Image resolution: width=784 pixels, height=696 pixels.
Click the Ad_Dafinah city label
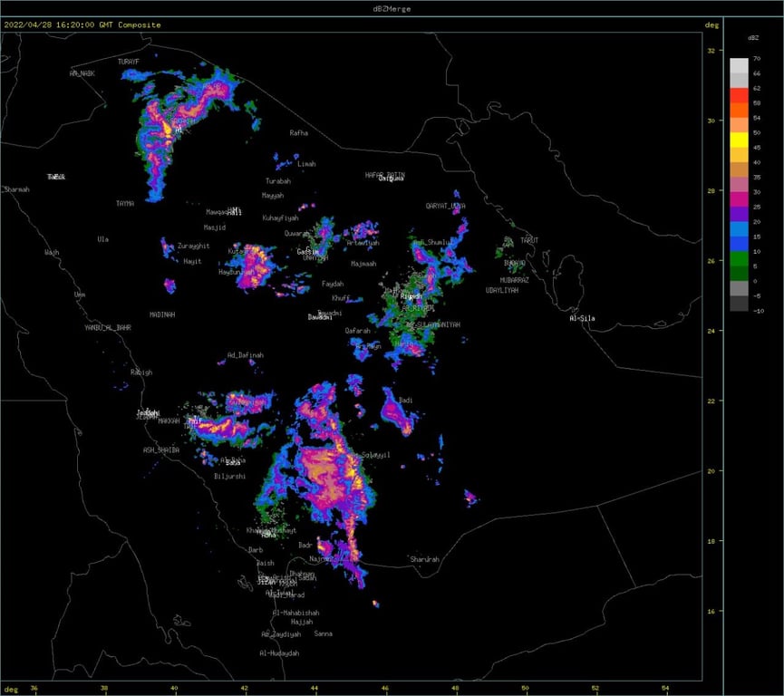(245, 355)
